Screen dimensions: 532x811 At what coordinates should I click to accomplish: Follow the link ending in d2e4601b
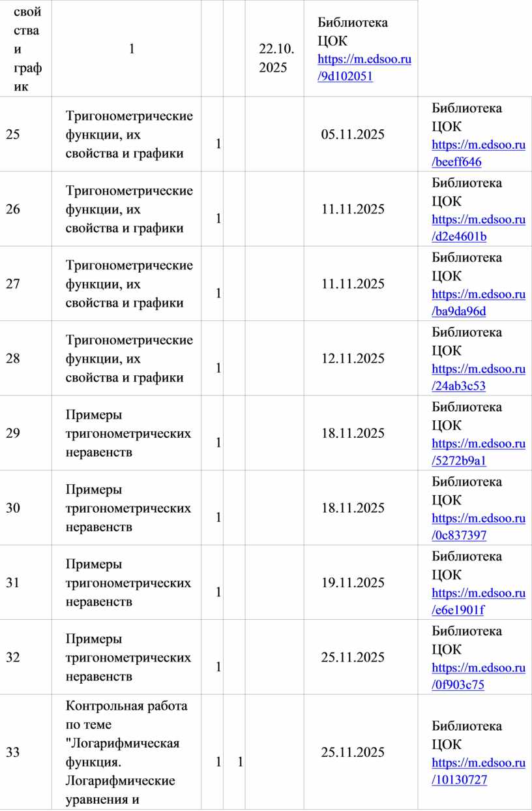[478, 227]
